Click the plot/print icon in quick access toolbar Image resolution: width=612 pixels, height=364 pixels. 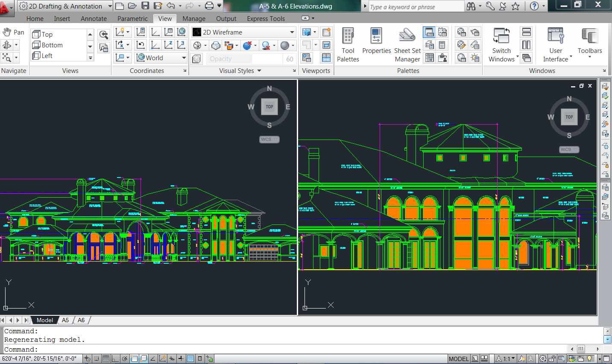point(209,6)
